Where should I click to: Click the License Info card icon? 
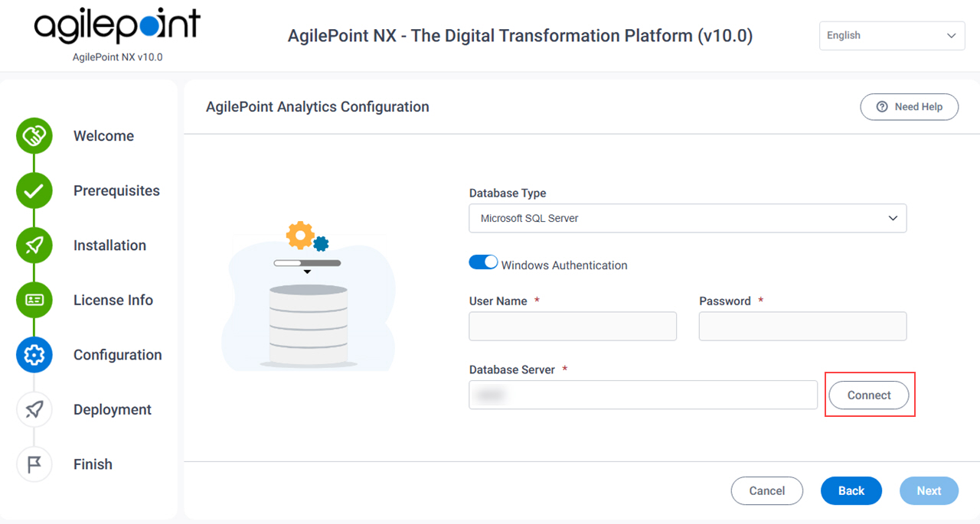pos(34,300)
